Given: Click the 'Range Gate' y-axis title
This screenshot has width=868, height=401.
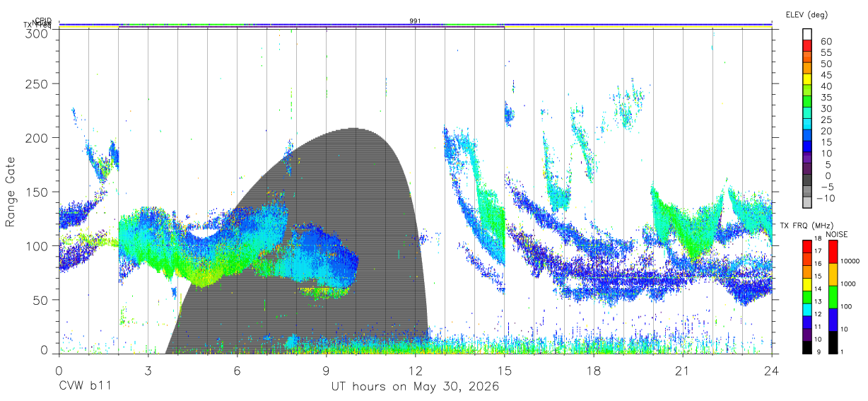Looking at the screenshot, I should coord(11,192).
